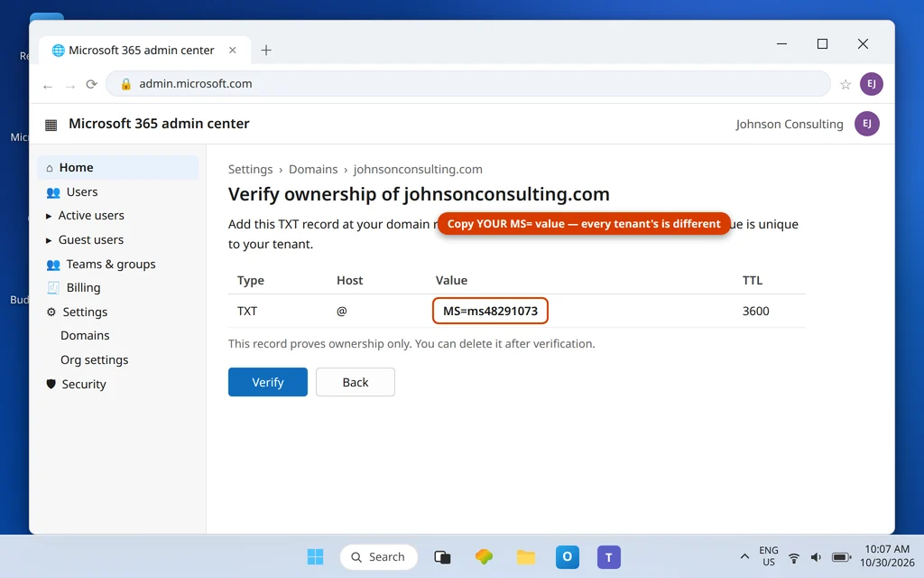924x578 pixels.
Task: Click the TXT type cell
Action: click(x=247, y=311)
